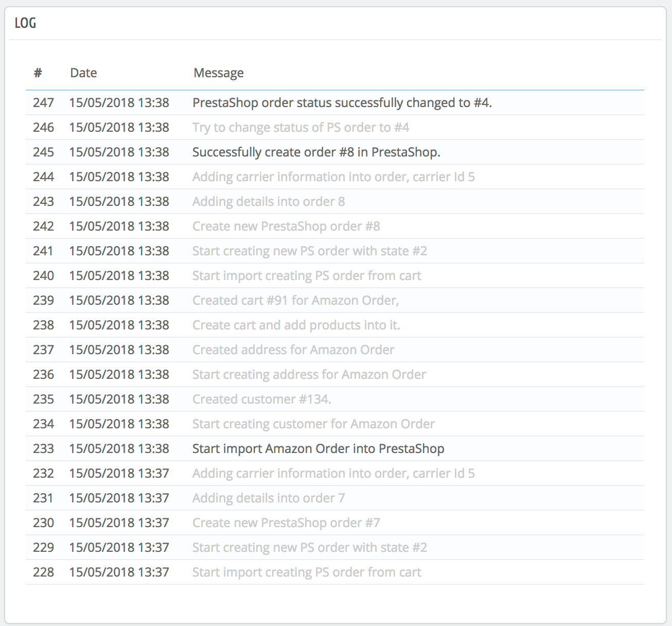672x626 pixels.
Task: Select log entry number 241
Action: tap(43, 251)
